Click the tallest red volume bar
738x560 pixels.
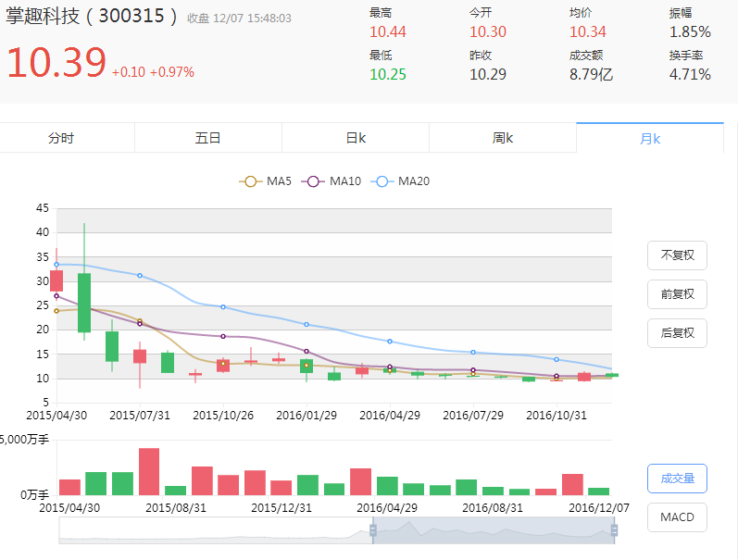click(x=149, y=472)
